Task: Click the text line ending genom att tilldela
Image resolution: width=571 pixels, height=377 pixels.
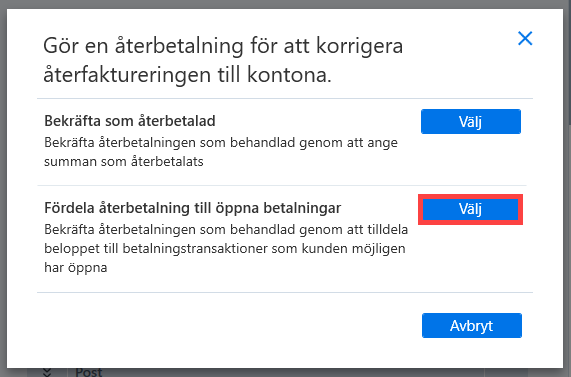Action: (226, 230)
